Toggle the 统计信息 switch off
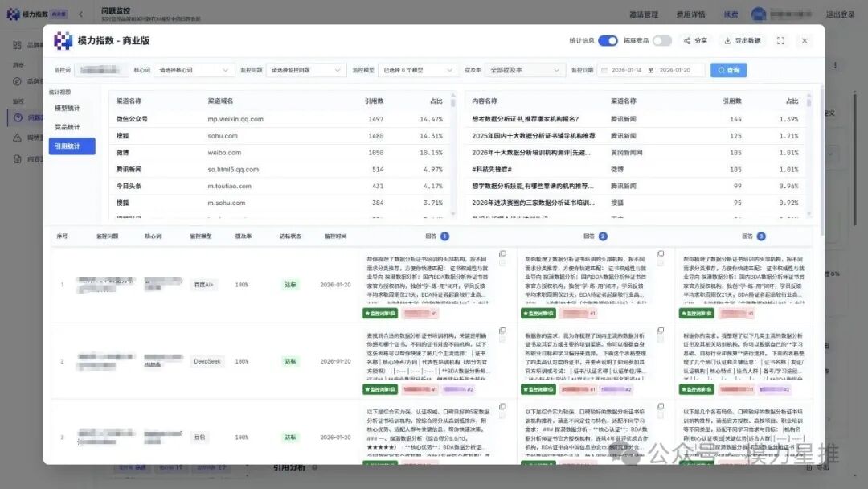This screenshot has height=489, width=868. pyautogui.click(x=608, y=41)
